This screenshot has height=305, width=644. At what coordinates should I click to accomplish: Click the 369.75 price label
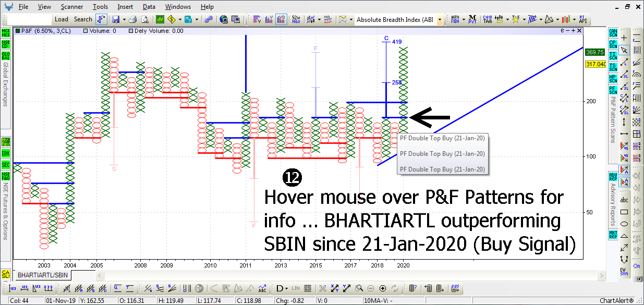coord(595,52)
